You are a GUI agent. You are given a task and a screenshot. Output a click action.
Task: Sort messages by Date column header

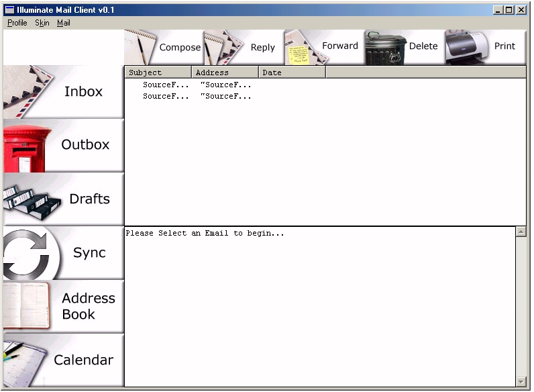(x=292, y=72)
